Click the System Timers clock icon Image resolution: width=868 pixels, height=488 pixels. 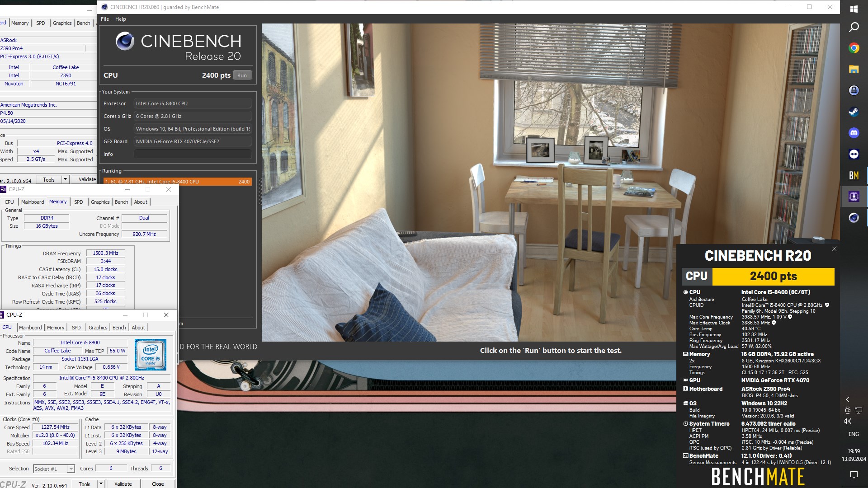685,424
